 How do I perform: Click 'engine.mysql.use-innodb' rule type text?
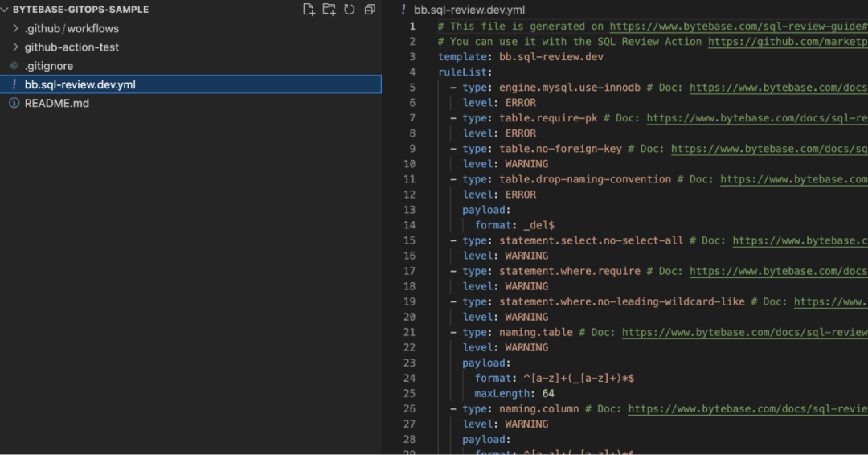click(x=570, y=88)
